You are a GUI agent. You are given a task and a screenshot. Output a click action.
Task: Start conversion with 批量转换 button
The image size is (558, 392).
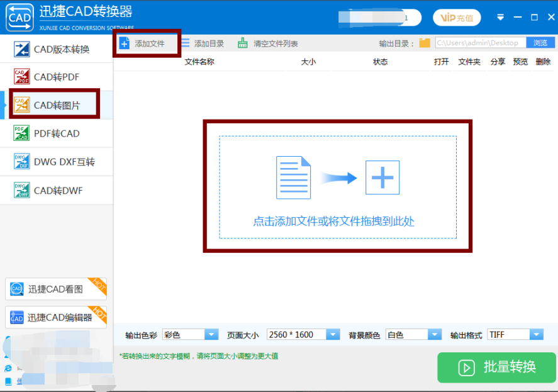pyautogui.click(x=496, y=367)
